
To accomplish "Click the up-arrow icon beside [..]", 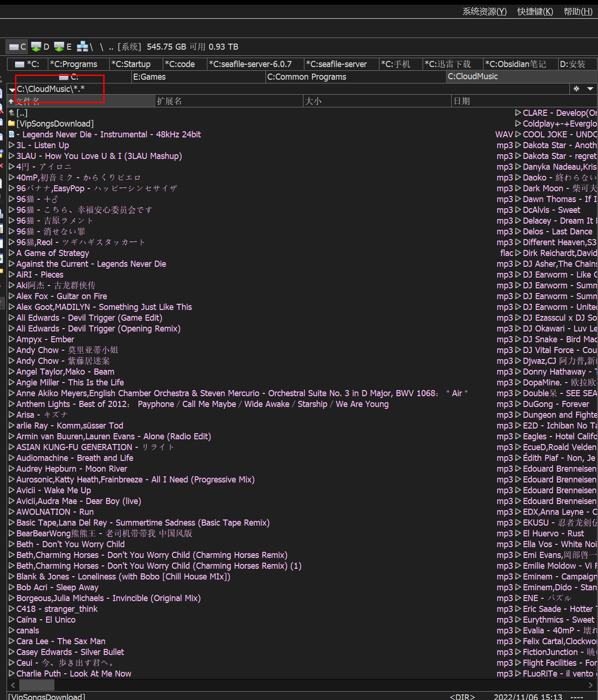I will 12,113.
